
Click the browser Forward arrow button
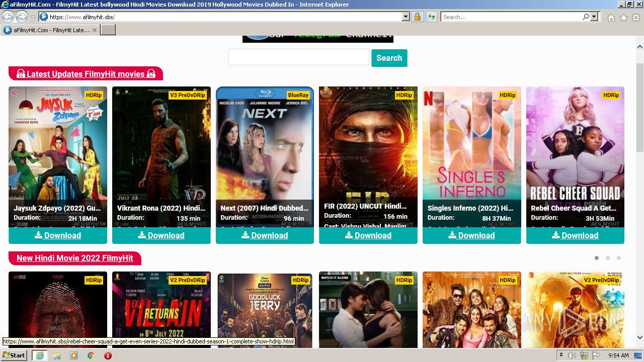click(22, 17)
